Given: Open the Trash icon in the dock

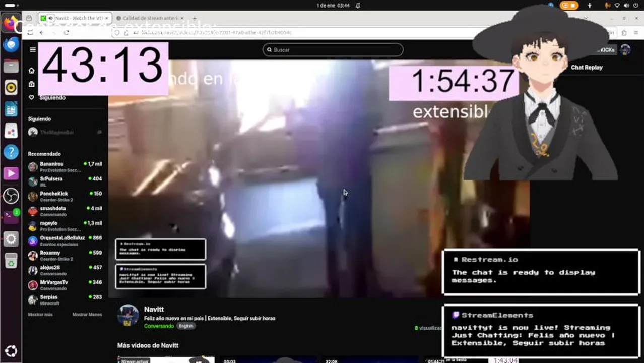Looking at the screenshot, I should (x=11, y=261).
